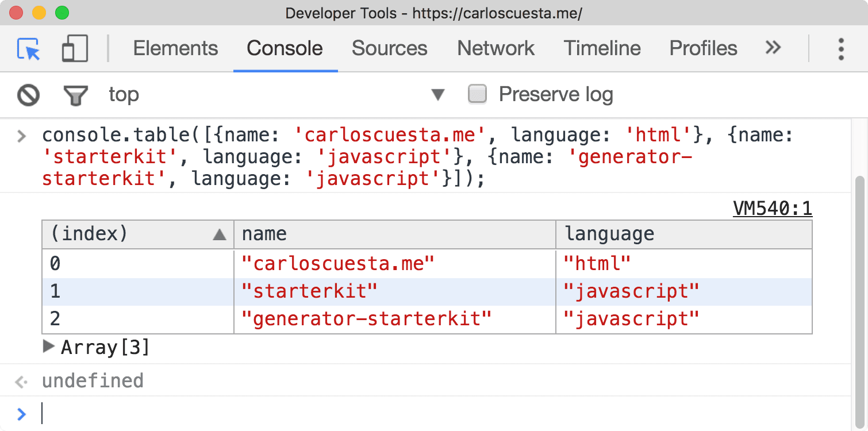Select index cell 2 in the table
868x431 pixels.
[138, 319]
